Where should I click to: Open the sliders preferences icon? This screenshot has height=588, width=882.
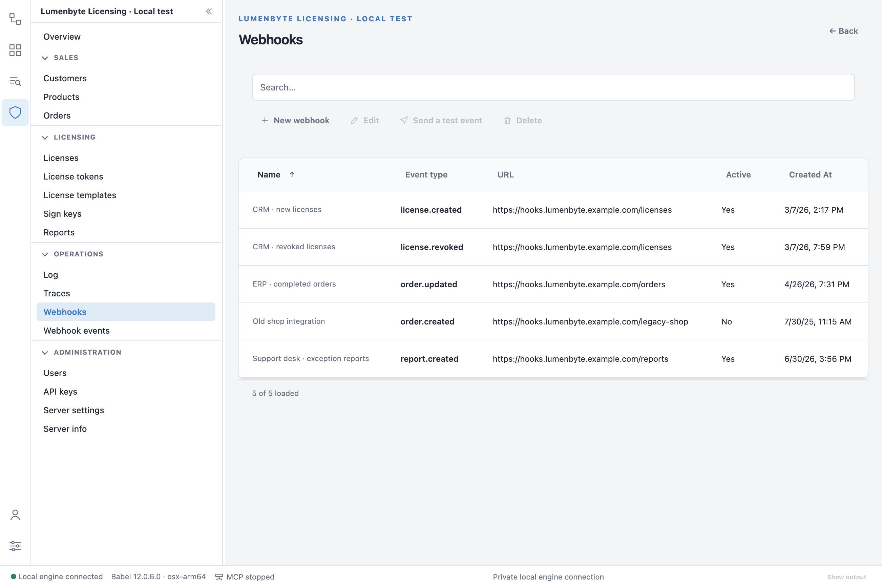click(15, 546)
